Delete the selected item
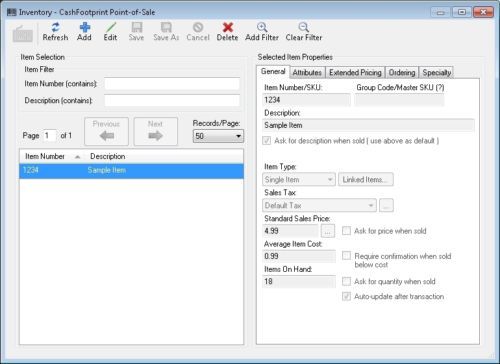500x364 pixels. pos(227,32)
